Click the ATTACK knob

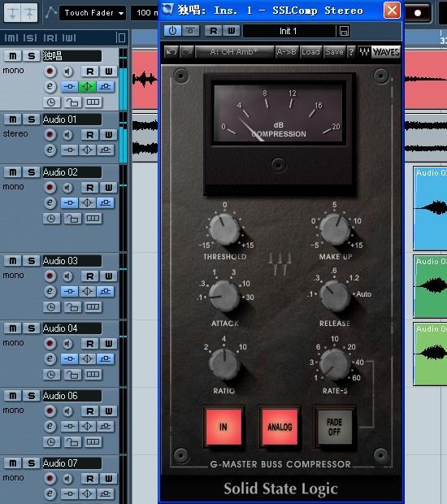tap(224, 296)
